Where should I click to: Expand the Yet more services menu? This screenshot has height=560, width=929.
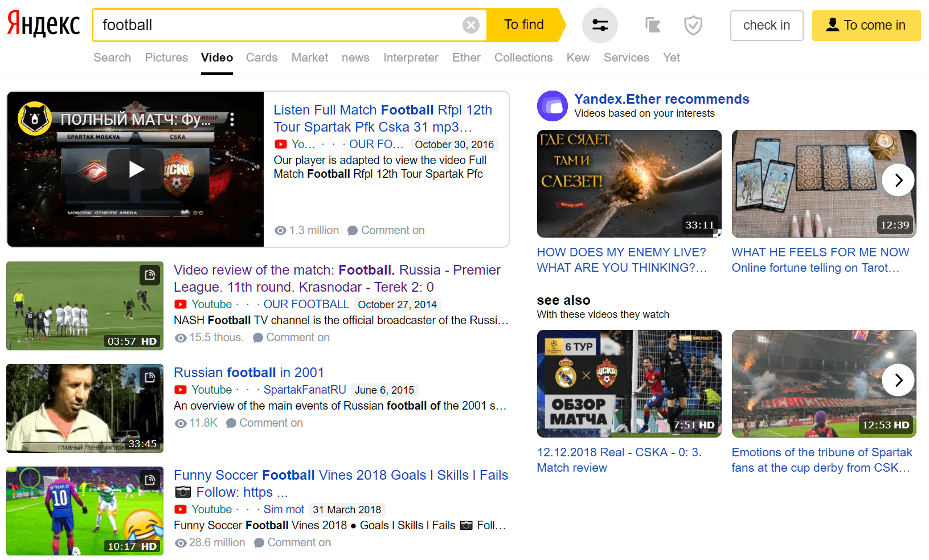pyautogui.click(x=671, y=58)
